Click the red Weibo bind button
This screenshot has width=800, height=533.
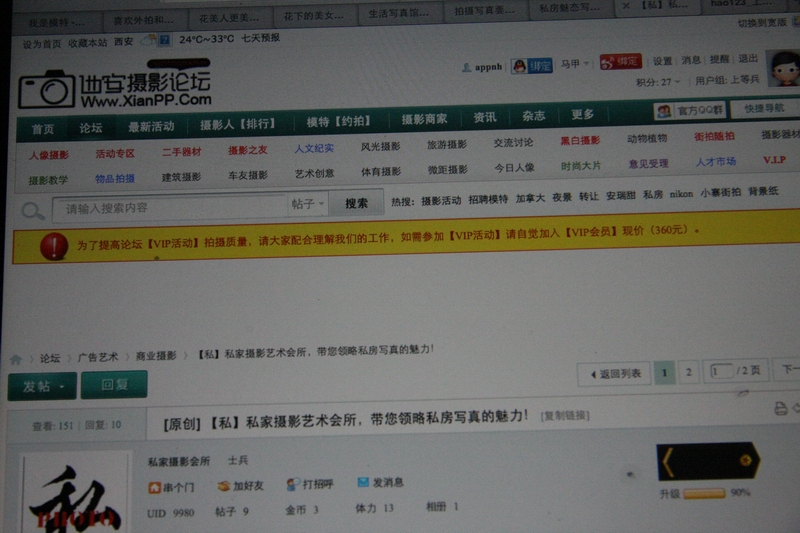620,62
